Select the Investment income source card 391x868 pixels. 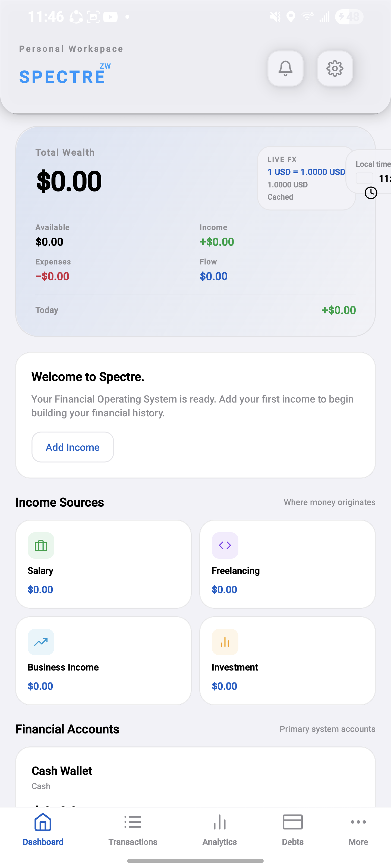[x=288, y=660]
